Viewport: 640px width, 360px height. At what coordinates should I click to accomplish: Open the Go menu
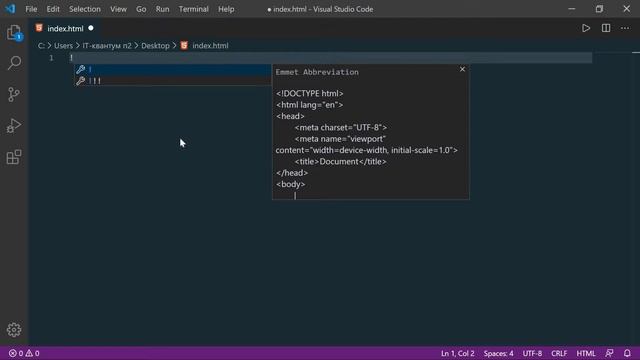tap(141, 9)
